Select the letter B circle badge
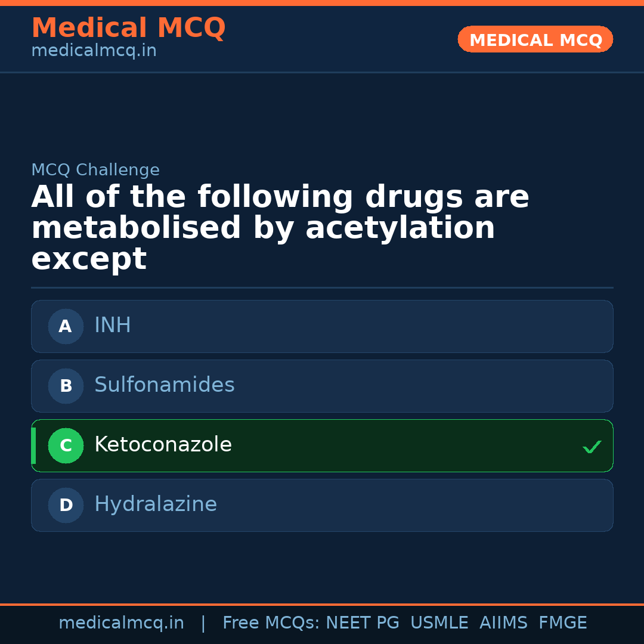This screenshot has width=644, height=644. pyautogui.click(x=66, y=386)
